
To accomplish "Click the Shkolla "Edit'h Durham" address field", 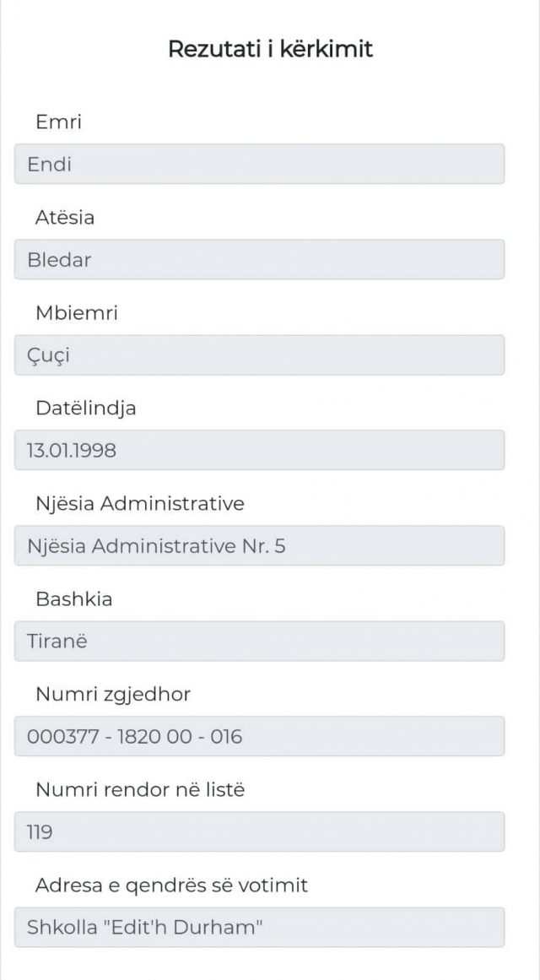I will point(259,927).
